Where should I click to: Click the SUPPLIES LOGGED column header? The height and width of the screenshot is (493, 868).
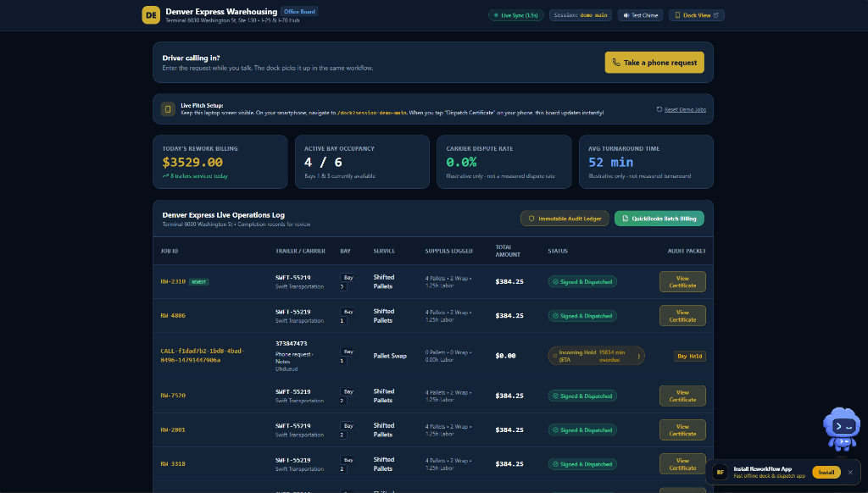(448, 252)
